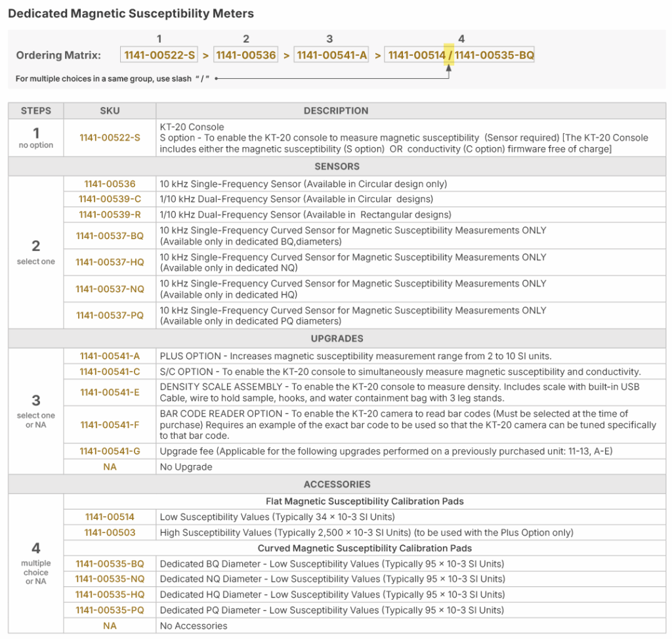This screenshot has height=639, width=672.
Task: Click the "SENSORS" section header
Action: [x=337, y=166]
